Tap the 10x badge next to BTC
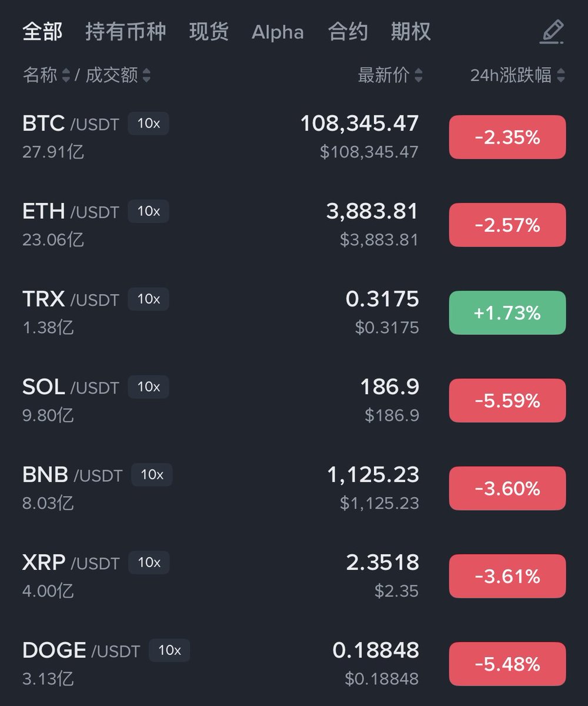Image resolution: width=588 pixels, height=706 pixels. click(x=148, y=124)
